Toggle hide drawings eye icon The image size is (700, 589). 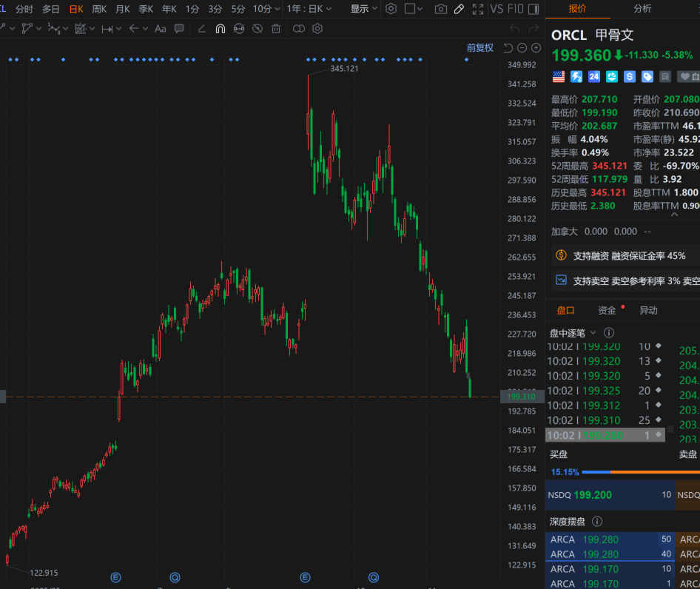click(x=257, y=29)
